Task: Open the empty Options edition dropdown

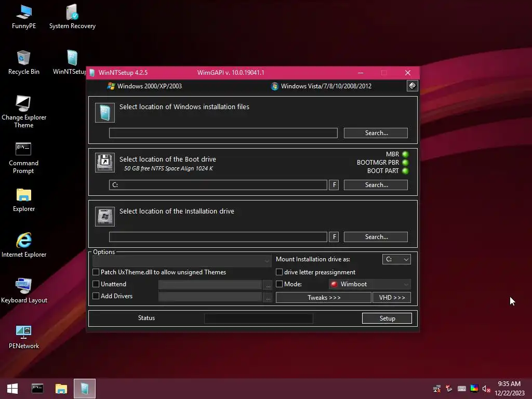Action: click(182, 261)
